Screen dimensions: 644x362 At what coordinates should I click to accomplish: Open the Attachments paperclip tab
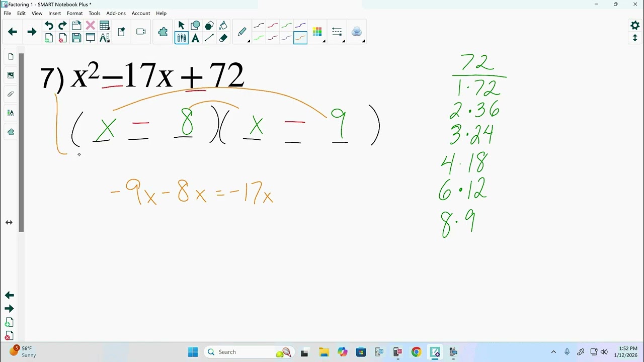click(x=11, y=94)
